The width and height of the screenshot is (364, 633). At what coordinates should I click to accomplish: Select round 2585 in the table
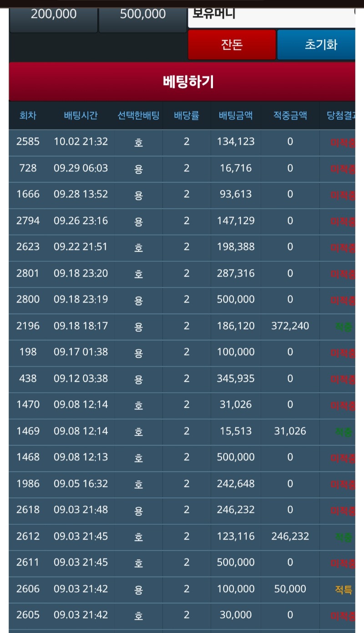28,142
